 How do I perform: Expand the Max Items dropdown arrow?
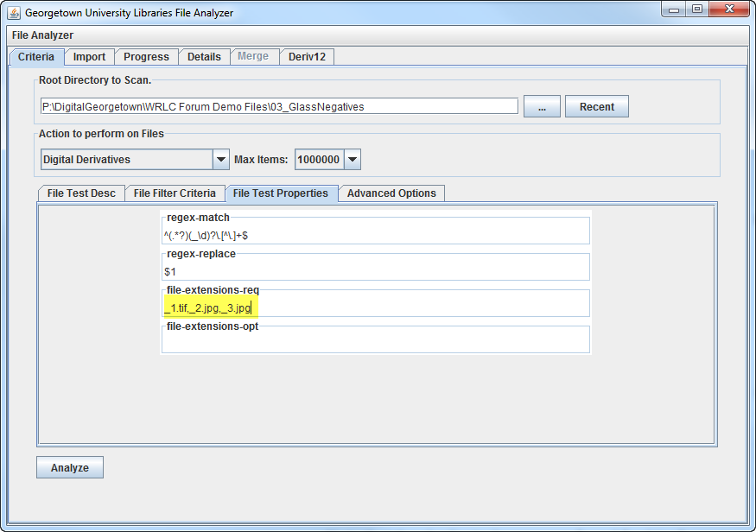pos(353,160)
